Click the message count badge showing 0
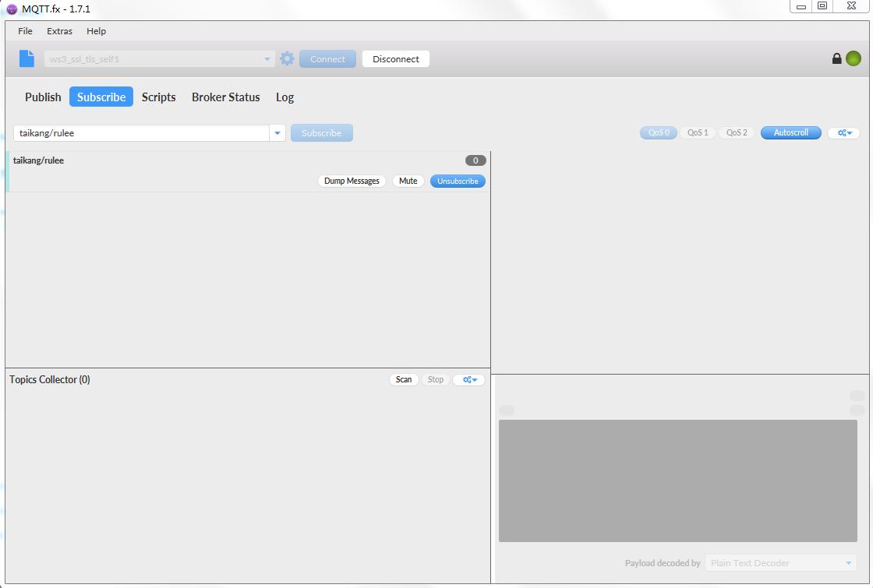The height and width of the screenshot is (588, 873). 475,160
